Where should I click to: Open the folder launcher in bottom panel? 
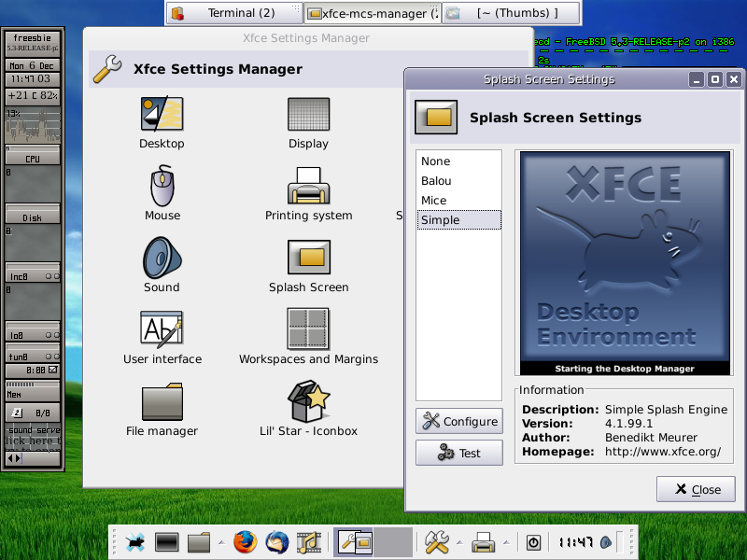[199, 542]
